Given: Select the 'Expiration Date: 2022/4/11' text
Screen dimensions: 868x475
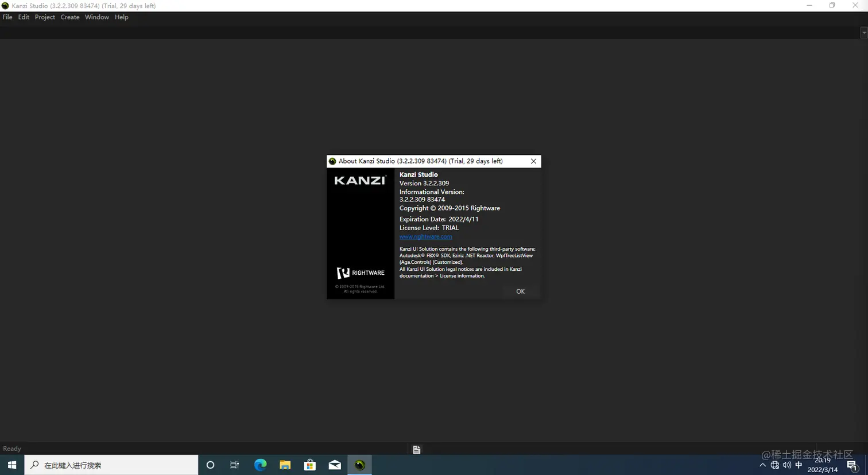Looking at the screenshot, I should (x=439, y=219).
